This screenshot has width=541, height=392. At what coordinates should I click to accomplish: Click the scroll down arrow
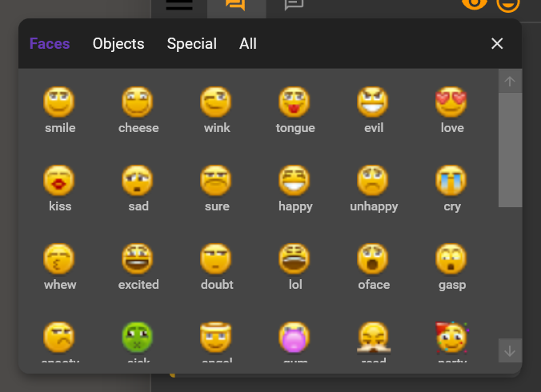510,350
